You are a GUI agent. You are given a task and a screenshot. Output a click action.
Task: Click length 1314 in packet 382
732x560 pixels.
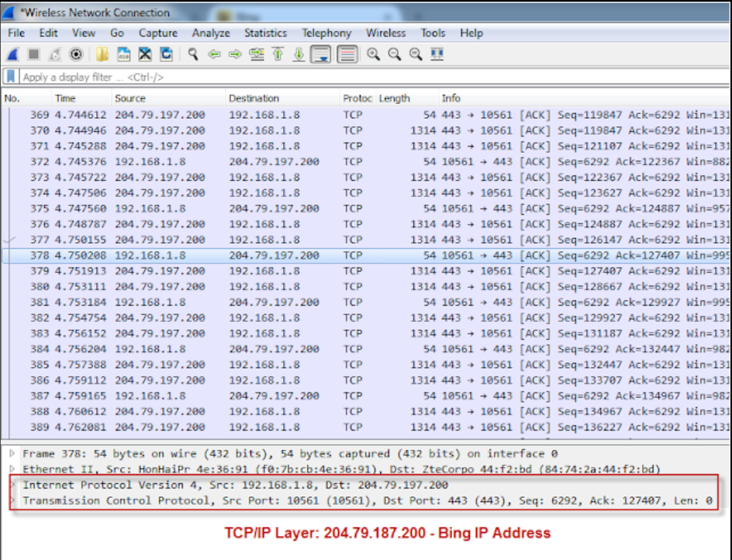[x=423, y=318]
